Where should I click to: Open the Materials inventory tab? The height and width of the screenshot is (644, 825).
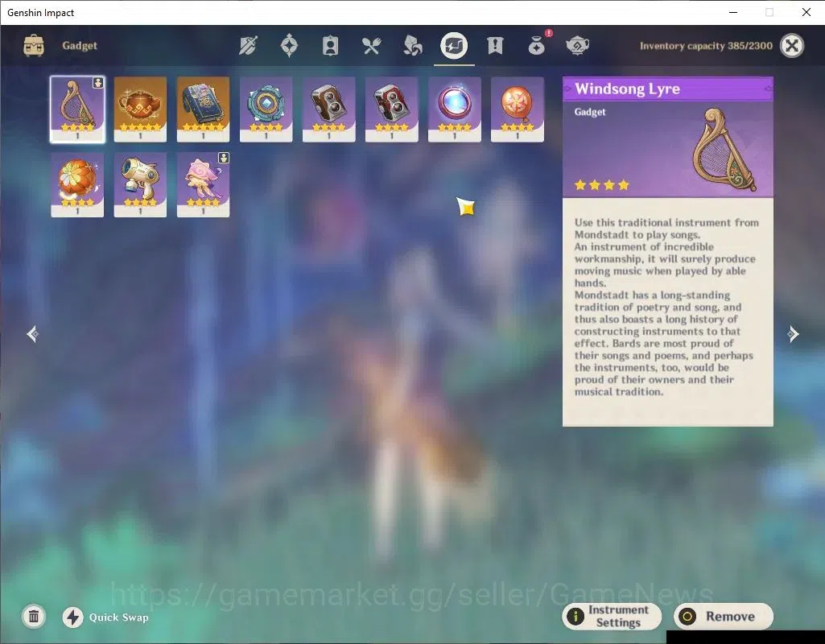(x=412, y=46)
